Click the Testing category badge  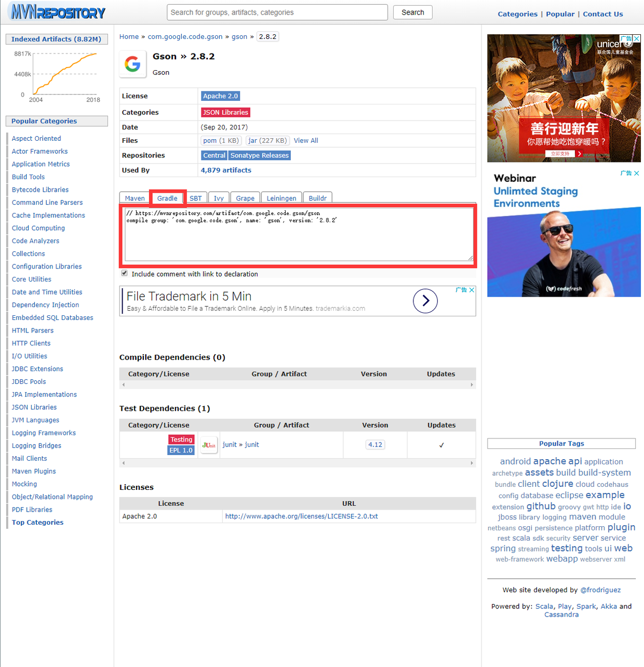point(181,439)
